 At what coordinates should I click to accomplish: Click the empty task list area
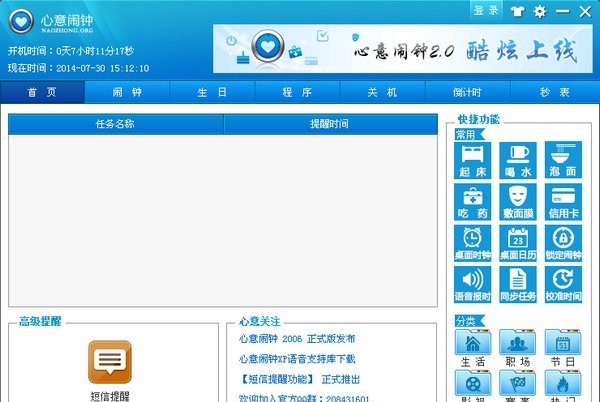pyautogui.click(x=223, y=220)
